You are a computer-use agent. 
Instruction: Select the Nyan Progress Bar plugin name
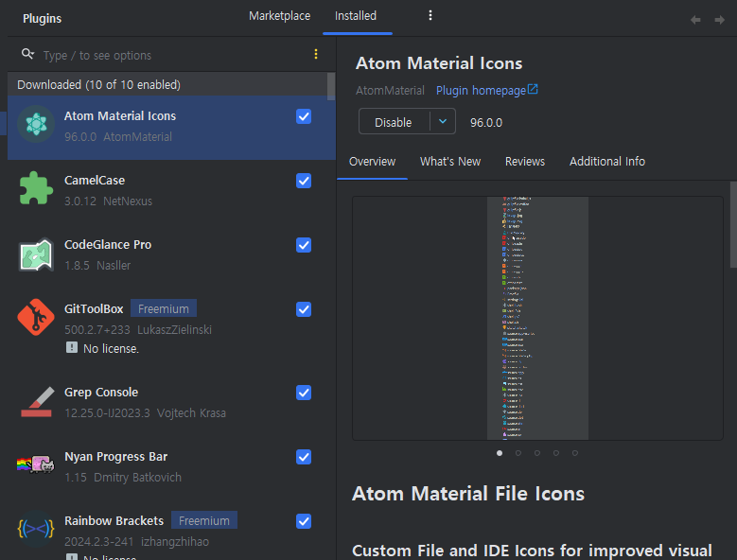[115, 456]
